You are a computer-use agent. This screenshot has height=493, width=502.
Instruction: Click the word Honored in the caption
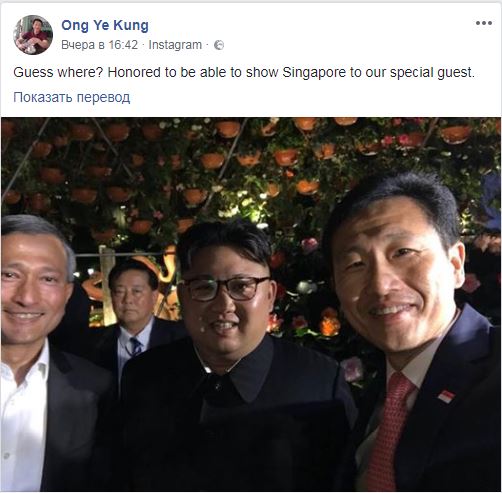point(134,72)
